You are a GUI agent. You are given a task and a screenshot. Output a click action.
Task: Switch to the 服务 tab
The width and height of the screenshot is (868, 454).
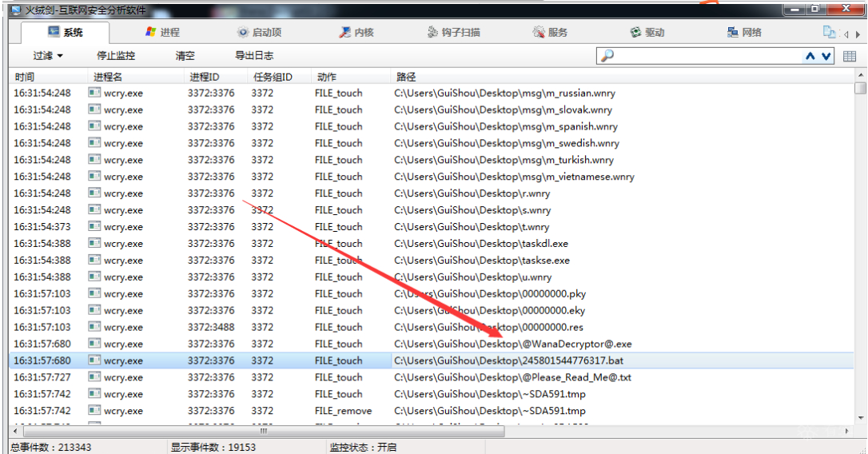550,32
